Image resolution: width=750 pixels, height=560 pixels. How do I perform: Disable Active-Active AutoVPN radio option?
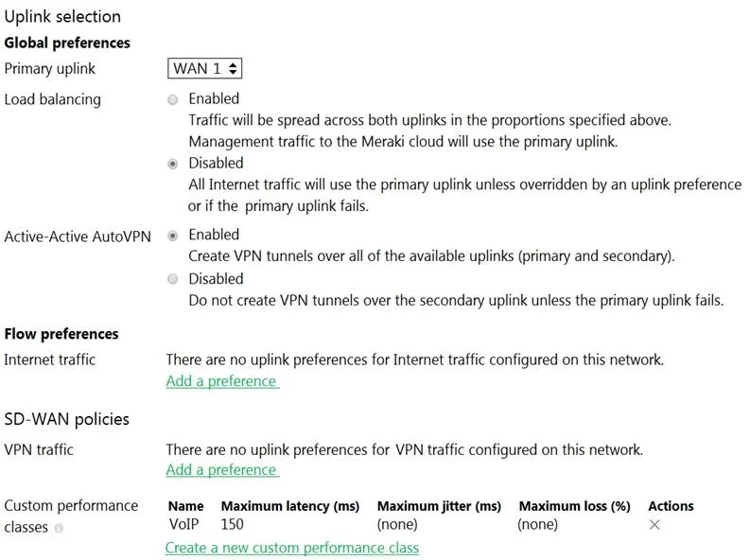[x=173, y=279]
